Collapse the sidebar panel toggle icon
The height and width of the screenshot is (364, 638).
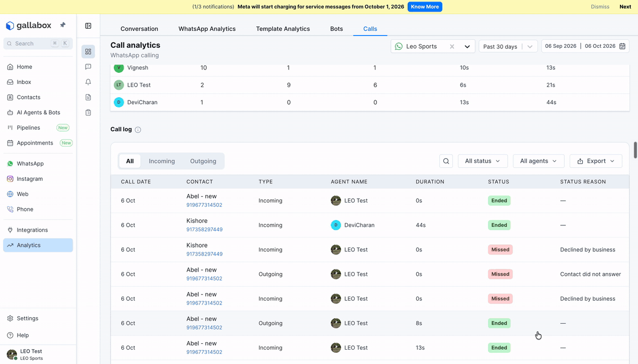(x=88, y=26)
